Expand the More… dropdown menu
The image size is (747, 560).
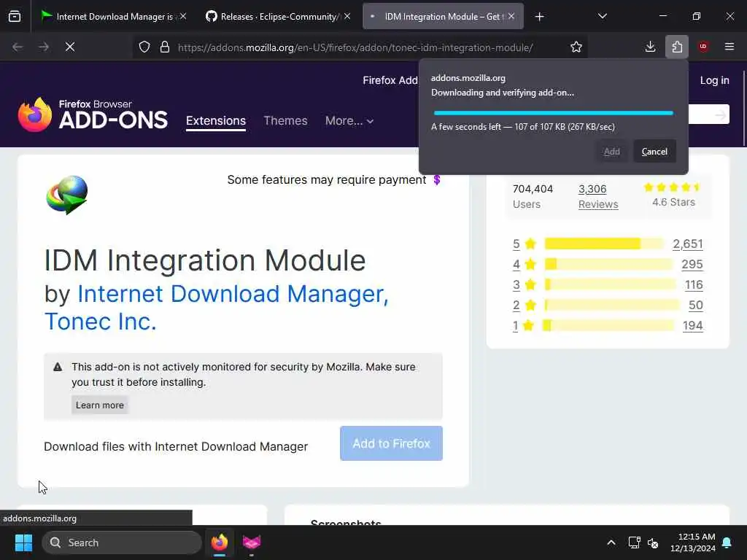pos(349,121)
